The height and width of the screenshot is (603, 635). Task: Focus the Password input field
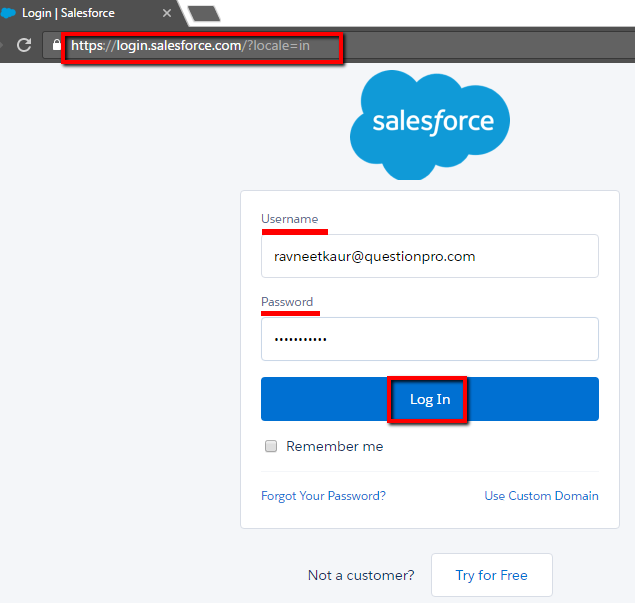point(430,339)
